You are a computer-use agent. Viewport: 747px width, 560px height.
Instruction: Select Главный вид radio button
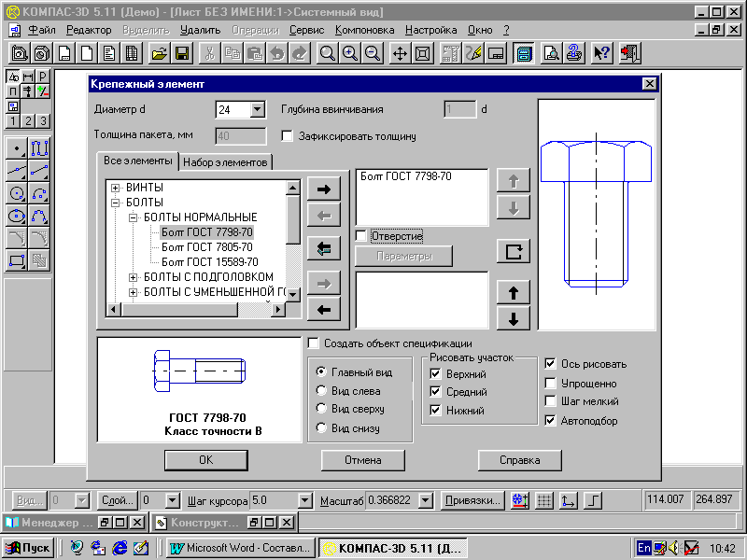point(321,371)
